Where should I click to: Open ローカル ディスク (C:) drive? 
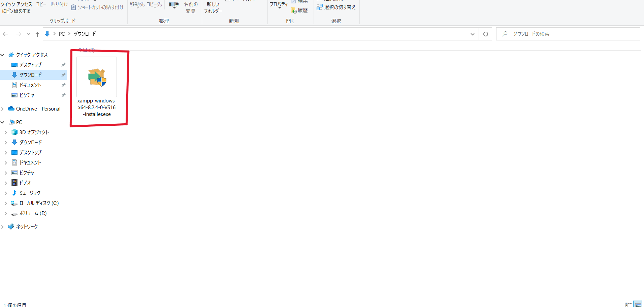[35, 203]
